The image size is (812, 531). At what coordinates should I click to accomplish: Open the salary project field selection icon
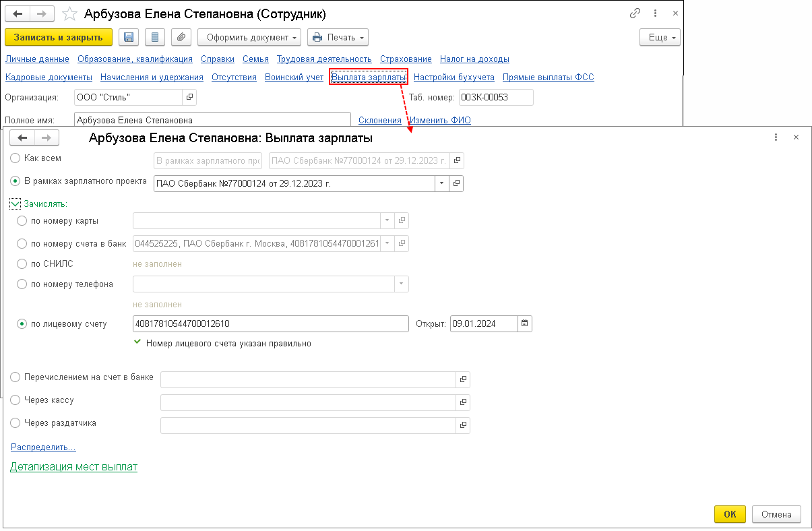pos(456,183)
